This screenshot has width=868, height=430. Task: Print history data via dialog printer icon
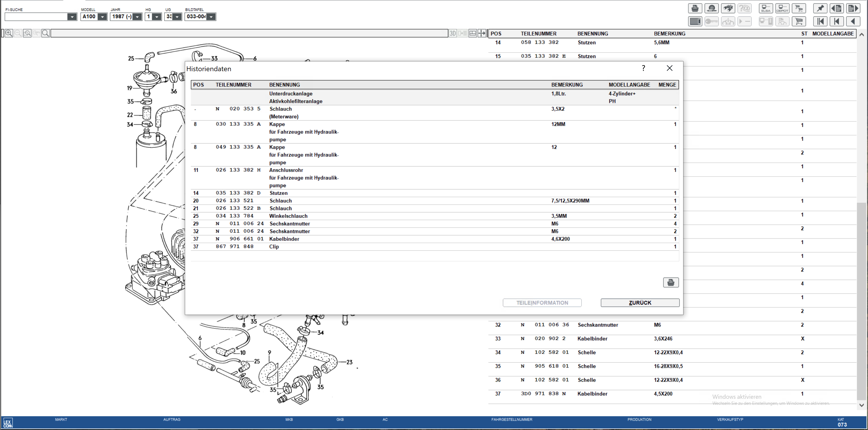pyautogui.click(x=671, y=282)
